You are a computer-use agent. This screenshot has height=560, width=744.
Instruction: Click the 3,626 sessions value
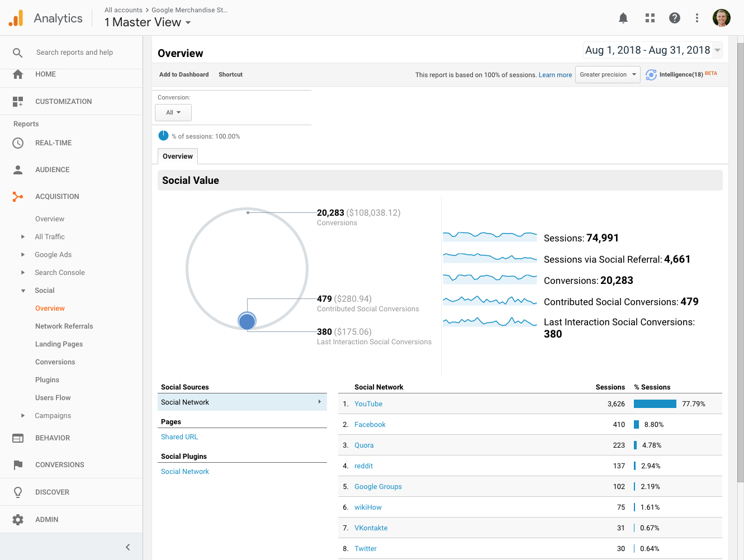616,404
